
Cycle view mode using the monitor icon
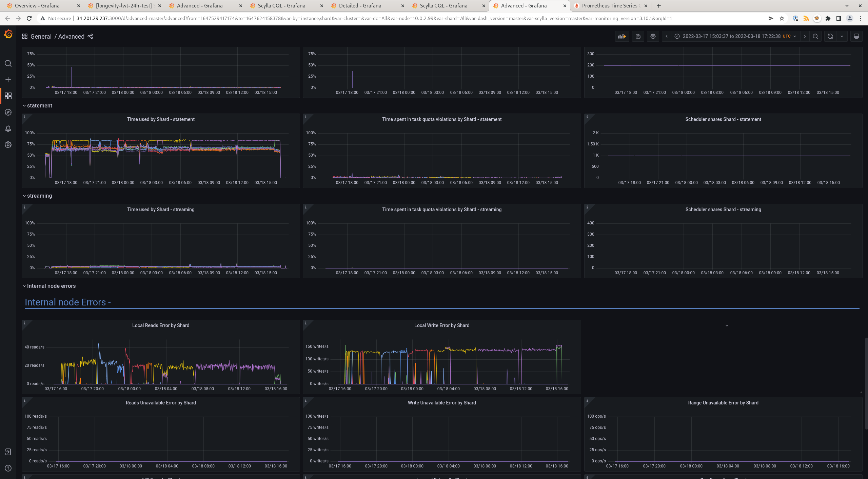coord(856,36)
